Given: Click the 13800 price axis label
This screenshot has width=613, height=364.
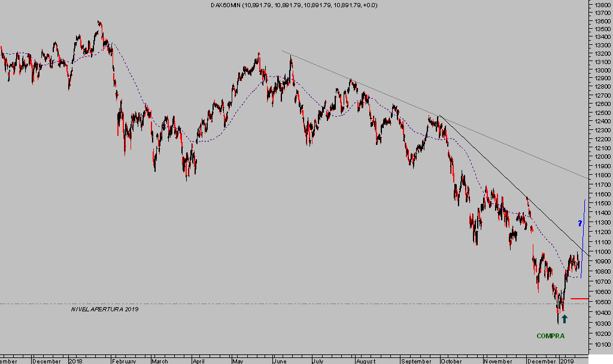Looking at the screenshot, I should [x=602, y=4].
